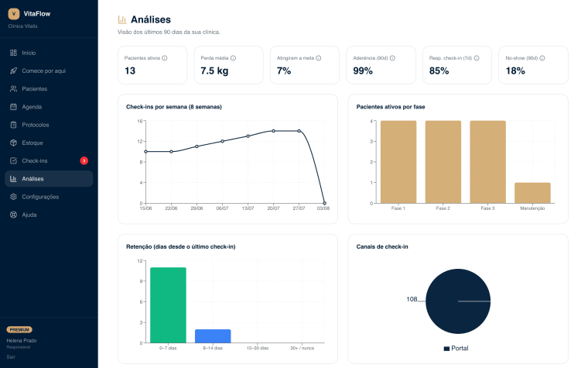
Task: Click the Fase 2 bar in phases chart
Action: [443, 162]
